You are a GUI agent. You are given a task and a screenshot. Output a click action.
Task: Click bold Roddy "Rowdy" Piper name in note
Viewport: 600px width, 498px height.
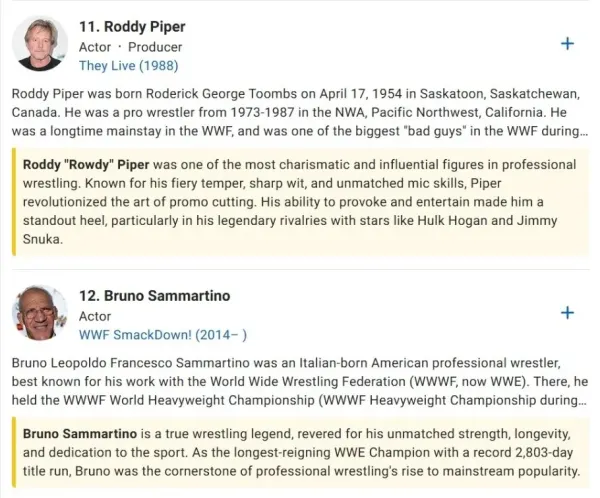tap(86, 165)
